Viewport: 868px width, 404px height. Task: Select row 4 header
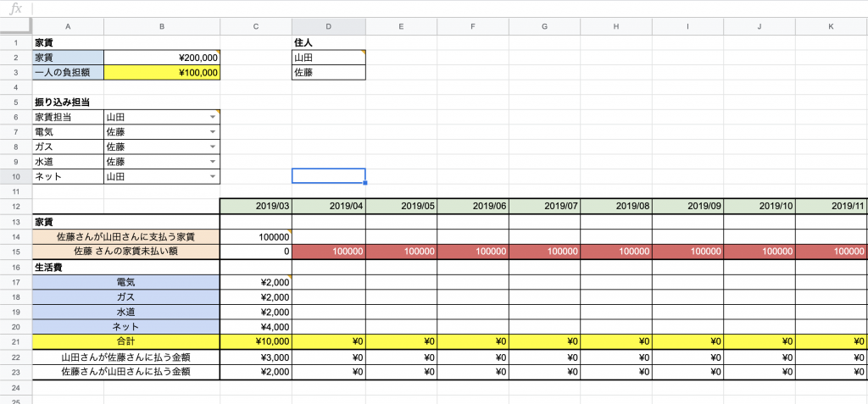pyautogui.click(x=16, y=87)
